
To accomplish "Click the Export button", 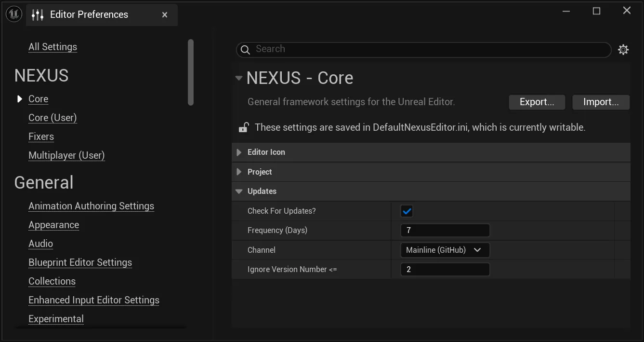I will (x=537, y=102).
